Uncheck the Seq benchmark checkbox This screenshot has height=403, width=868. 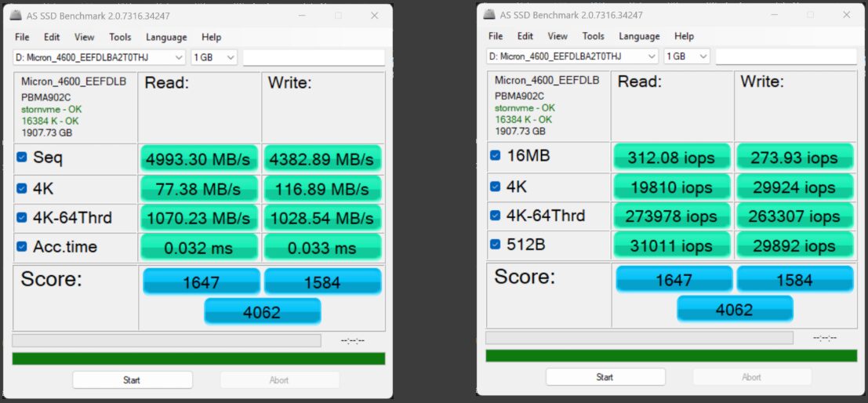click(x=22, y=158)
